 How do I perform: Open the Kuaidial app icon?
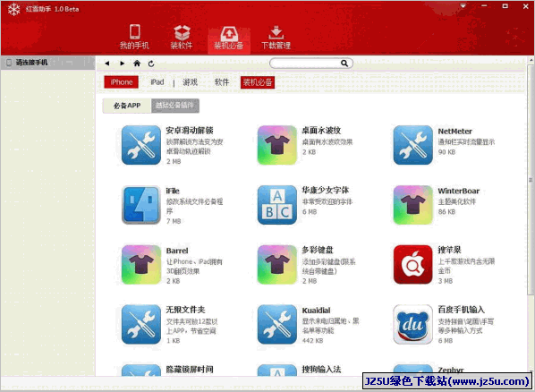click(277, 324)
